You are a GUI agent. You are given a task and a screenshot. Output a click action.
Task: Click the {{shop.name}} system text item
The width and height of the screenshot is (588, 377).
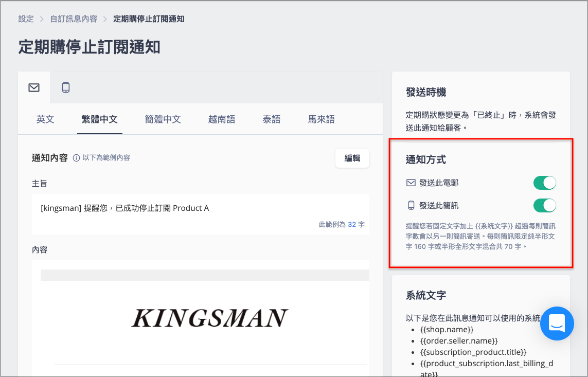coord(447,329)
